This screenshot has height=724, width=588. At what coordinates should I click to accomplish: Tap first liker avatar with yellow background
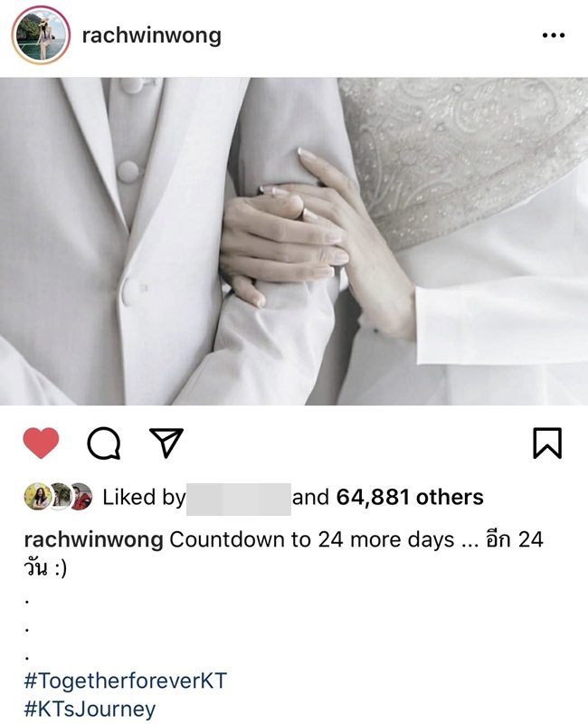[38, 497]
